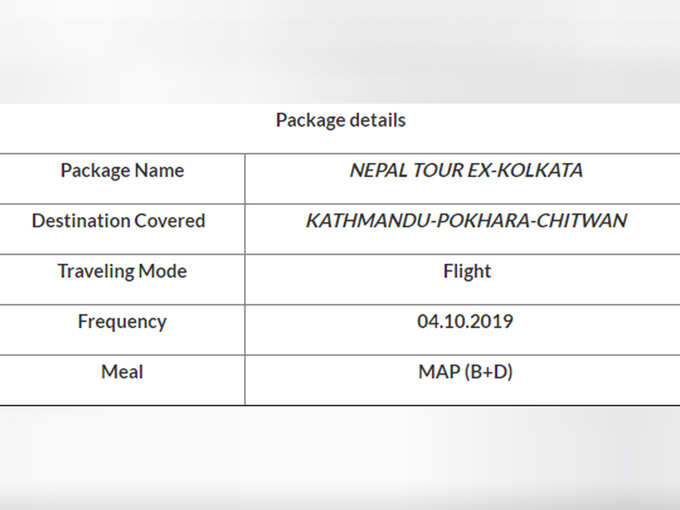The width and height of the screenshot is (680, 510).
Task: Click the word Covered in Destination row
Action: (169, 221)
